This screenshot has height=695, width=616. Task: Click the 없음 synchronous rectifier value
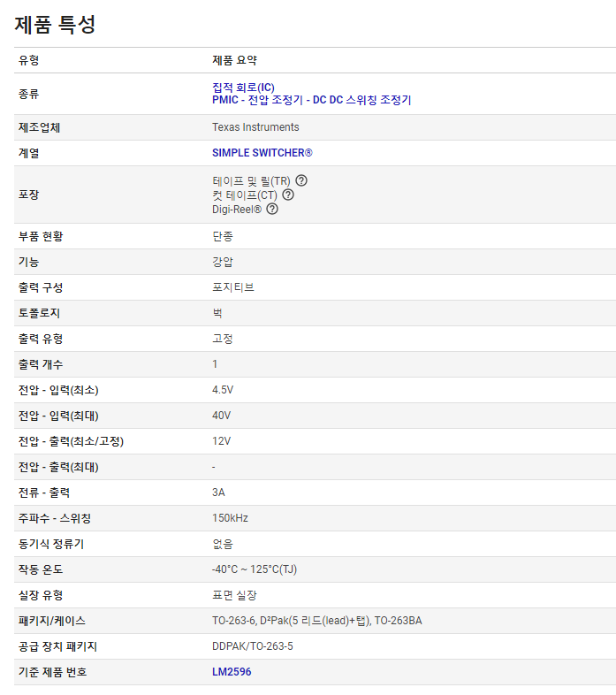[223, 544]
